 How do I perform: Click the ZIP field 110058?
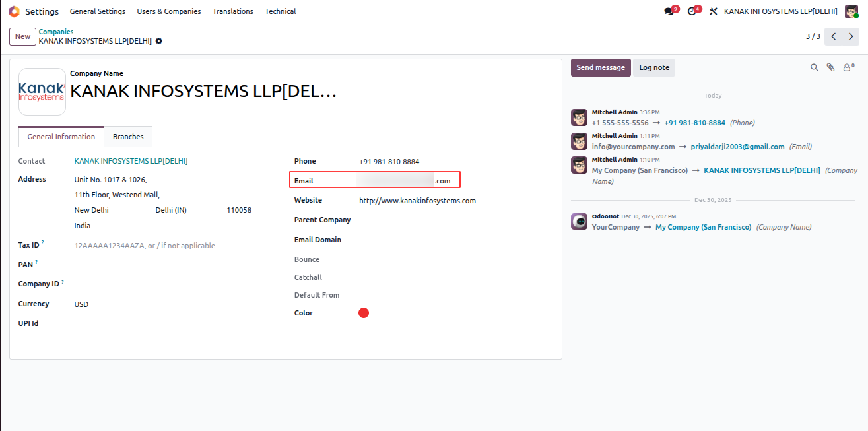pos(239,210)
